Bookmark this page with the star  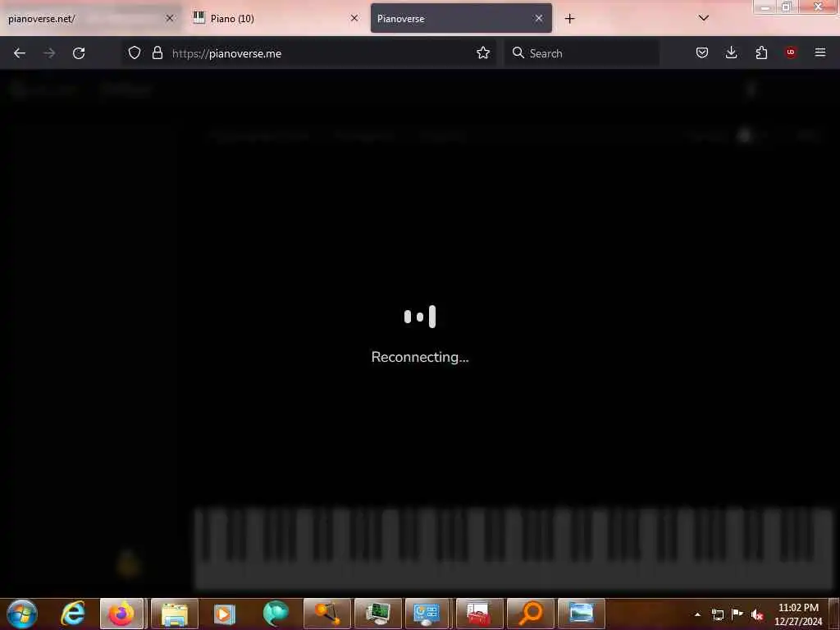tap(482, 52)
